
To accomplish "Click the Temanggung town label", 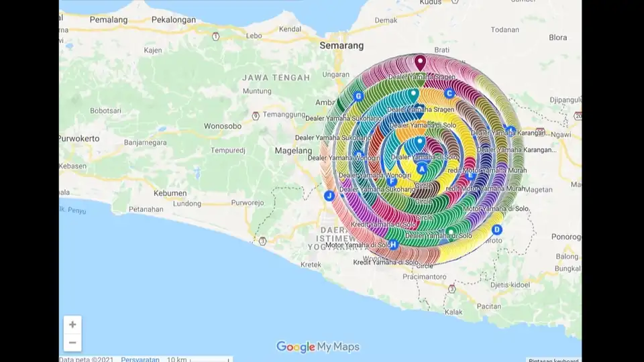I will [284, 115].
